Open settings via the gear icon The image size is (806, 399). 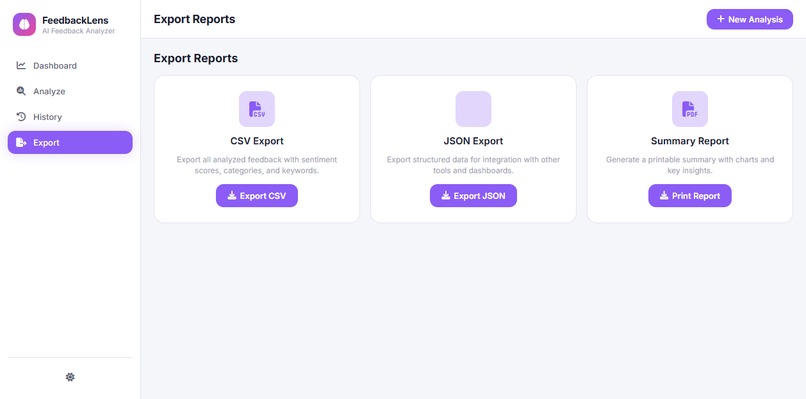[70, 377]
